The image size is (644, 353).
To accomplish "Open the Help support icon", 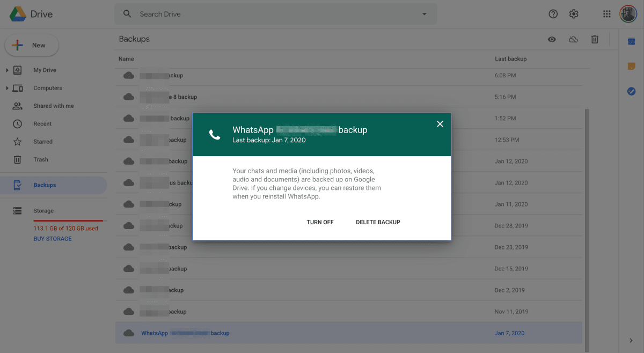I will (x=553, y=13).
